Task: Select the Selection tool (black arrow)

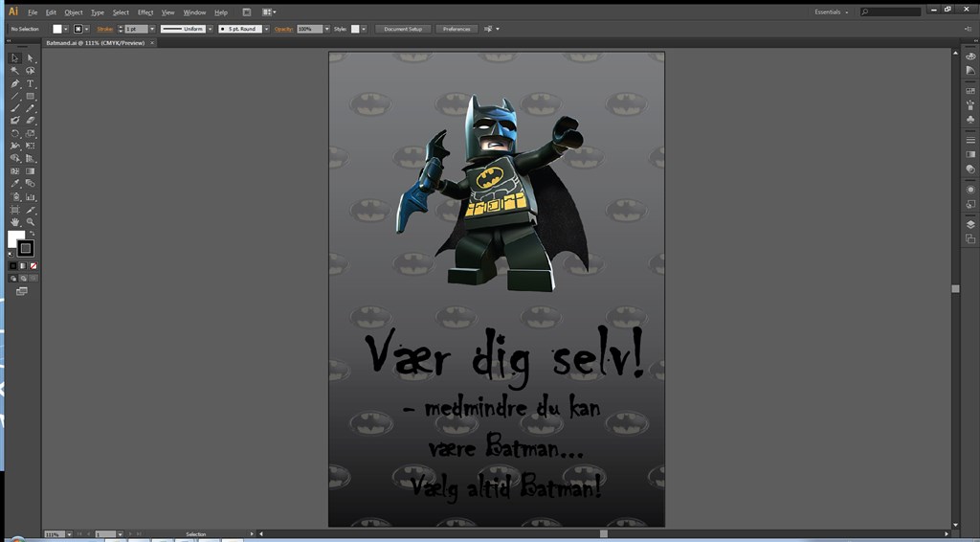Action: 15,58
